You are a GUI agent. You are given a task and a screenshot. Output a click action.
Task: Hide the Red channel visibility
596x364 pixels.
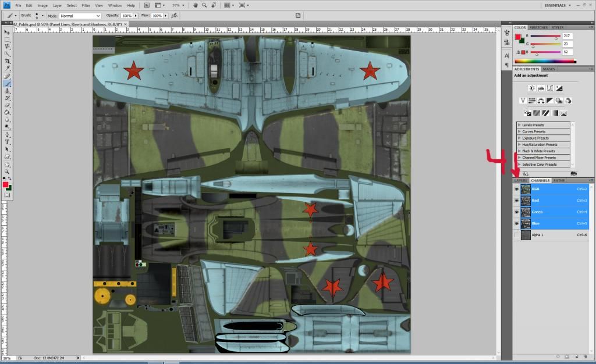click(517, 200)
